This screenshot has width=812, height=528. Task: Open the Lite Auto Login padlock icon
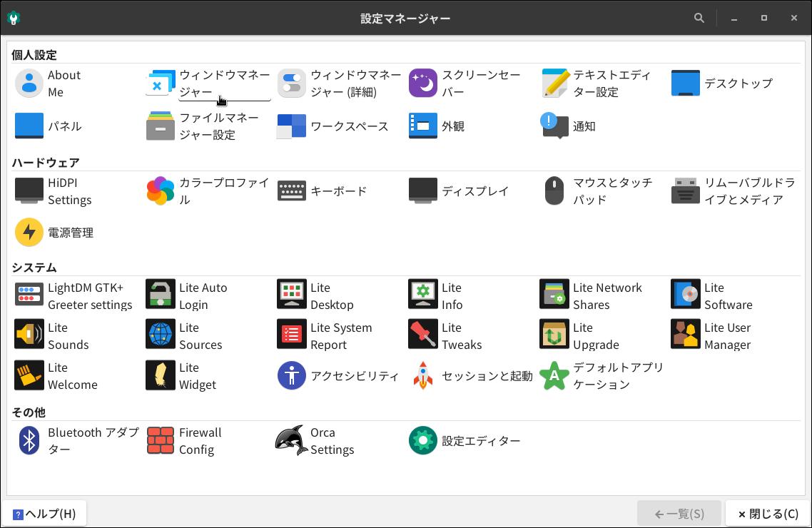161,295
